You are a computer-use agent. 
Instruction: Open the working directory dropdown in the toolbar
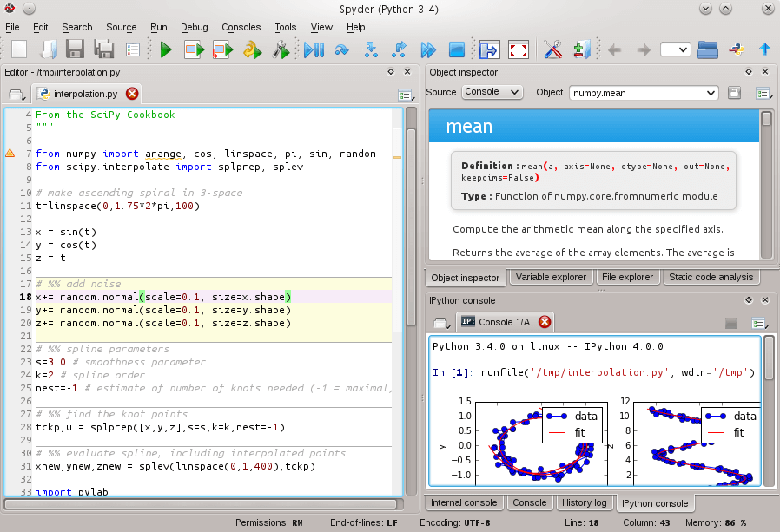tap(675, 49)
